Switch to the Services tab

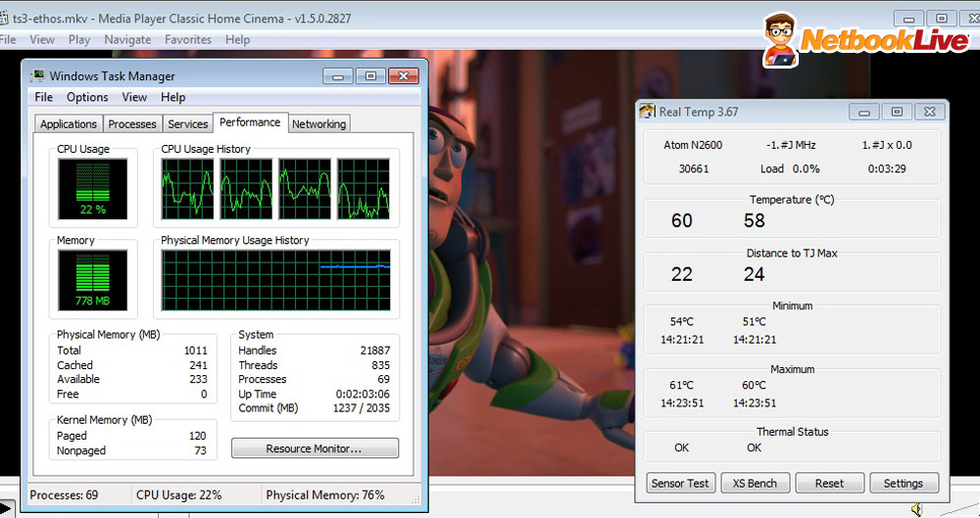tap(187, 123)
